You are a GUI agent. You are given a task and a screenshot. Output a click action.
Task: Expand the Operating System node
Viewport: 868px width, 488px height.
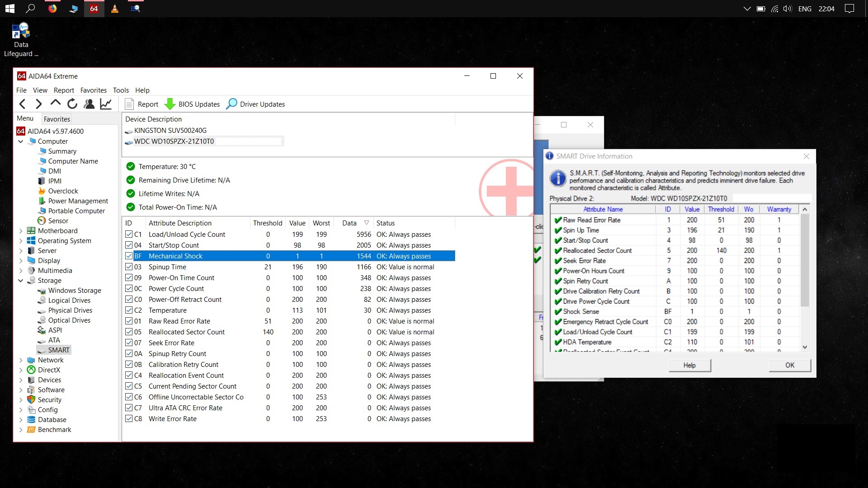(x=21, y=240)
